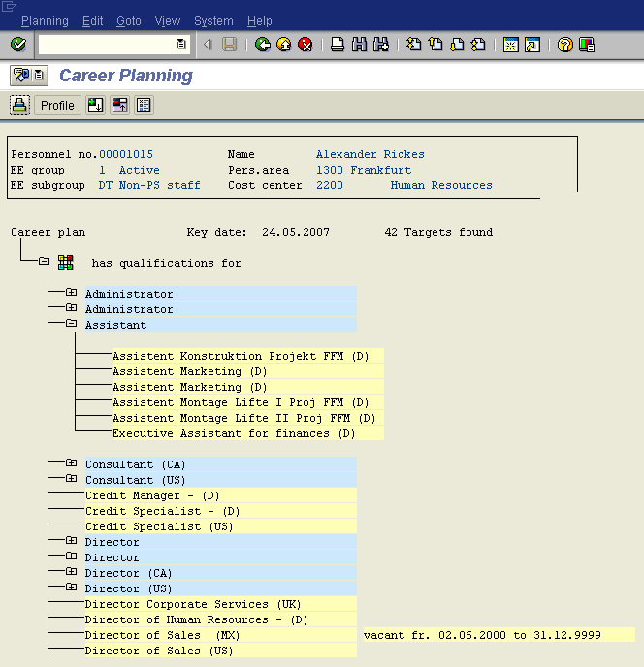
Task: Click the SAP window menu icon
Action: (9, 6)
